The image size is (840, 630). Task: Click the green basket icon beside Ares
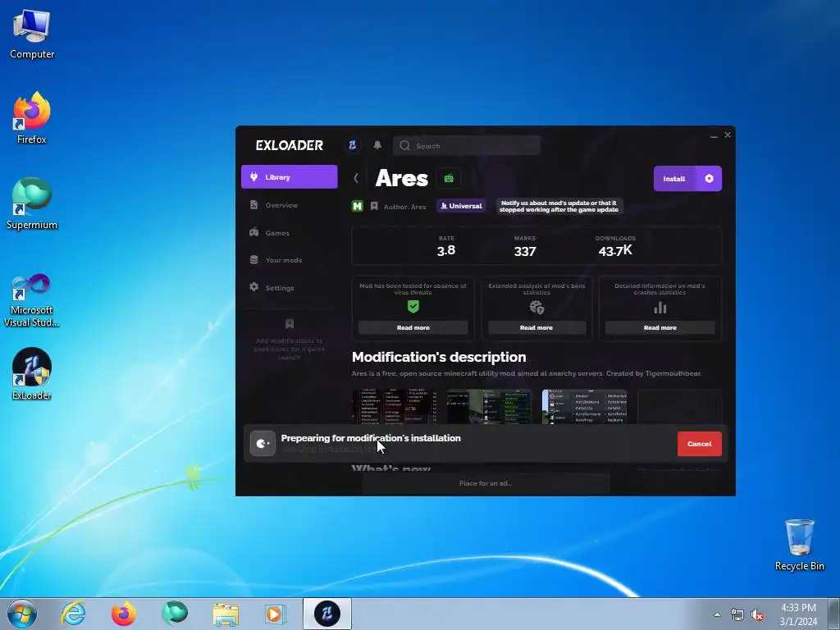pos(449,178)
